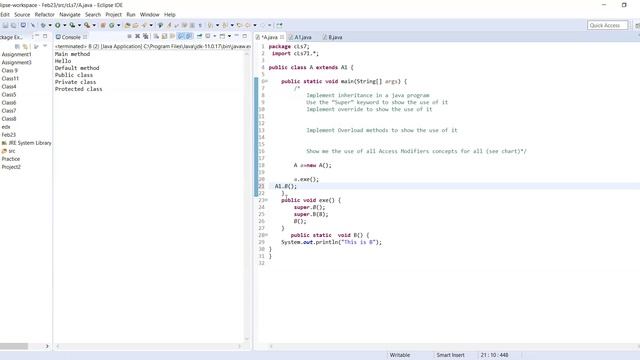Screen dimensions: 640x360
Task: Minimize the Console view
Action: (x=236, y=36)
